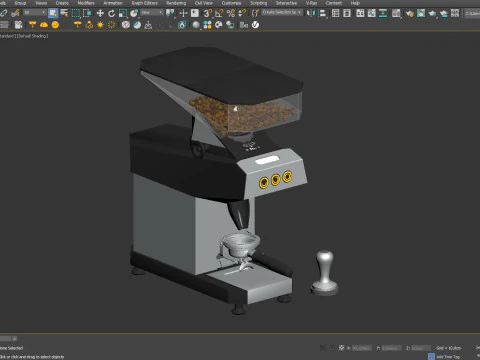Open the Customize menu
This screenshot has height=360, width=480.
pyautogui.click(x=231, y=3)
